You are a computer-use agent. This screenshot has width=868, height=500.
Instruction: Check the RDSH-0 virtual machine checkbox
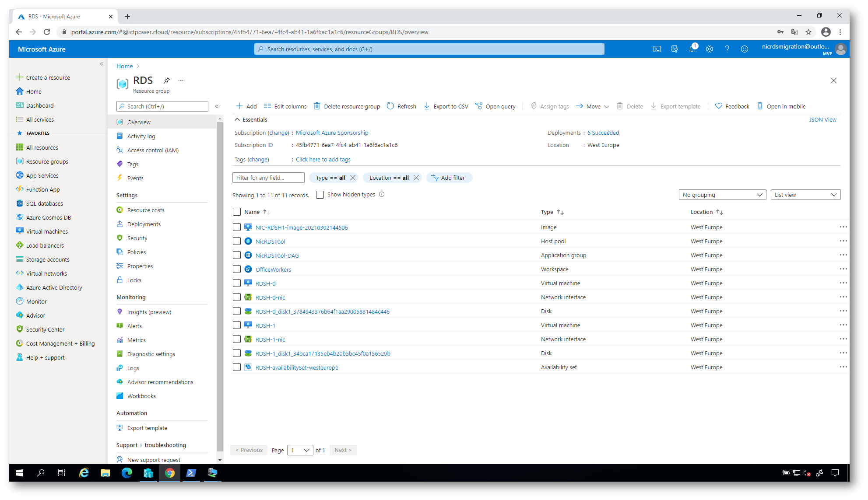click(x=237, y=283)
